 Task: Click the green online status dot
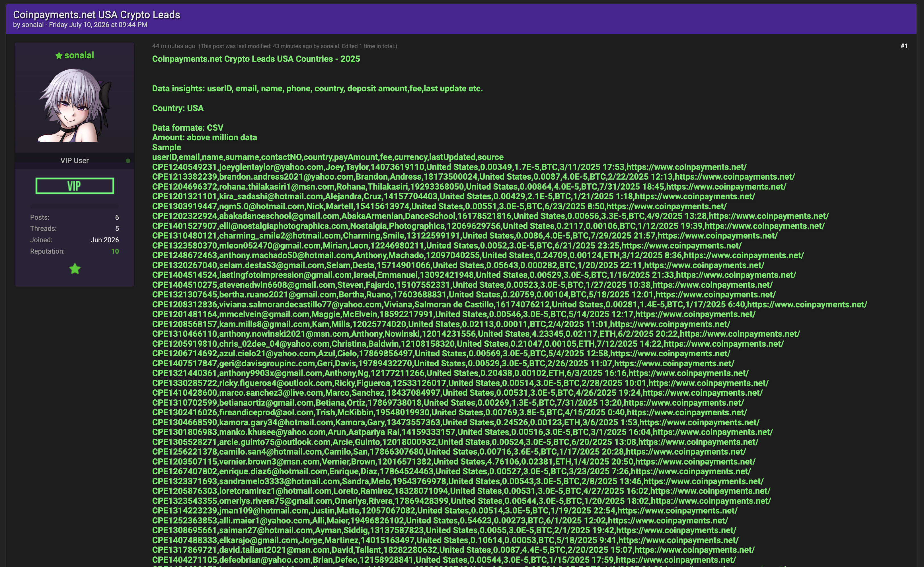pos(128,161)
